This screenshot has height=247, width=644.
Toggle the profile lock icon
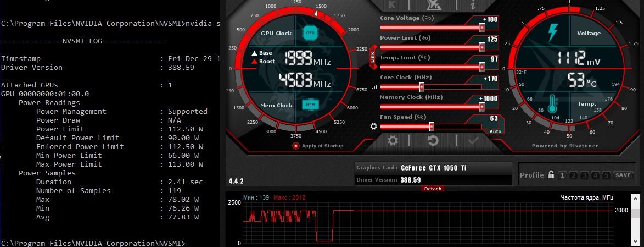click(x=551, y=175)
